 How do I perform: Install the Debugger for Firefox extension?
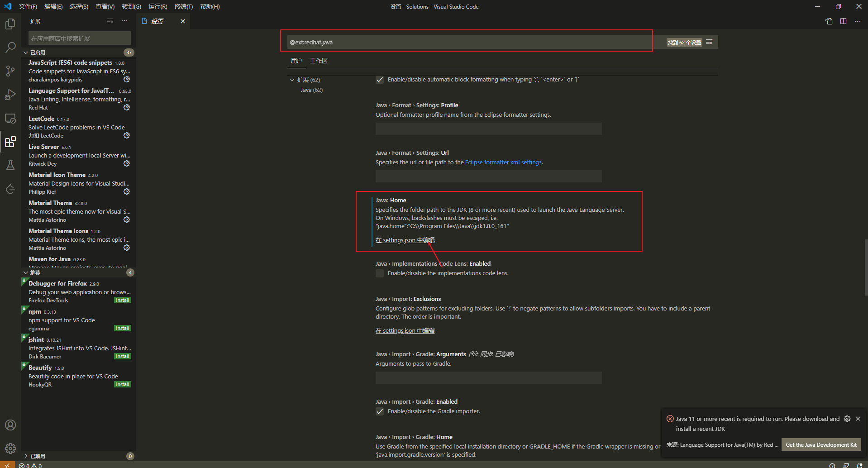click(x=122, y=301)
